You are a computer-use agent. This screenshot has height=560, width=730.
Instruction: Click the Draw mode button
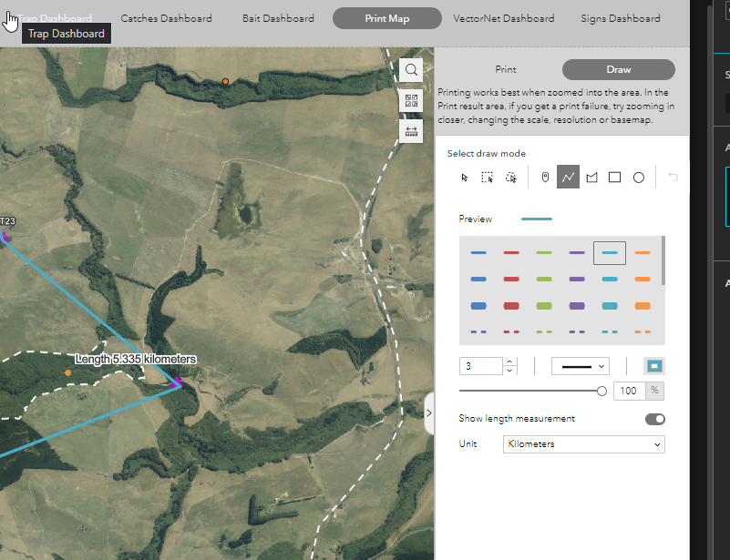click(x=618, y=69)
